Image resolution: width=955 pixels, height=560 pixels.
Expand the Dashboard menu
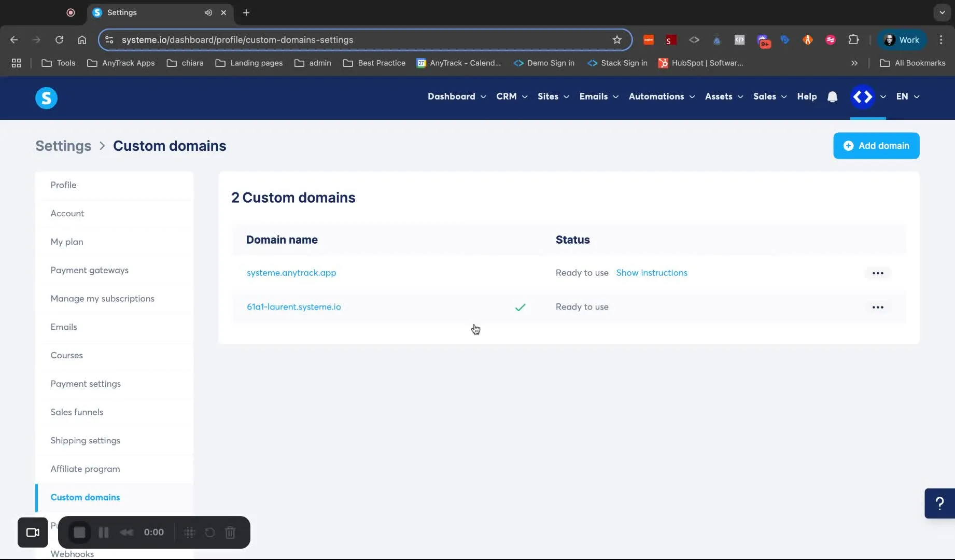pos(457,96)
